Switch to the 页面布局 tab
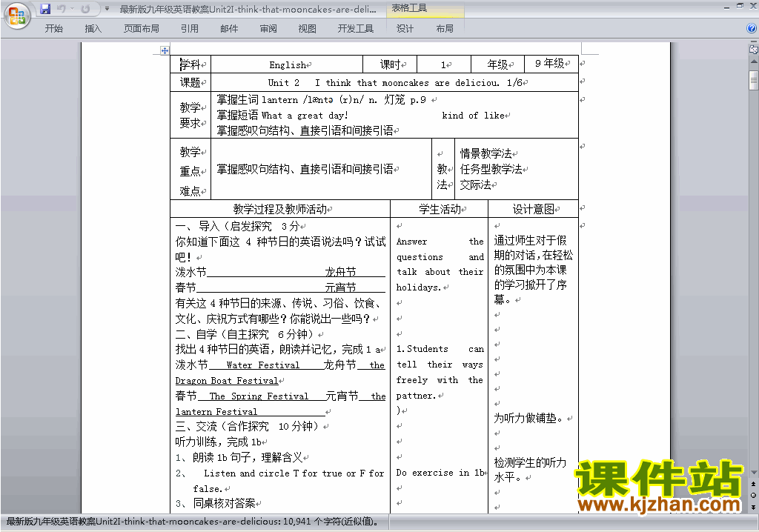759x532 pixels. 142,29
